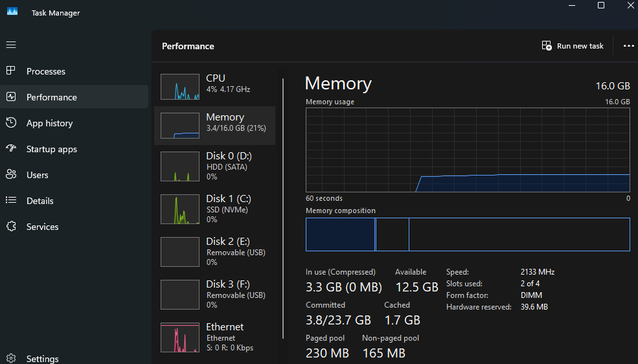Click the HDD (SATA) label
Image resolution: width=638 pixels, height=364 pixels.
(x=227, y=166)
